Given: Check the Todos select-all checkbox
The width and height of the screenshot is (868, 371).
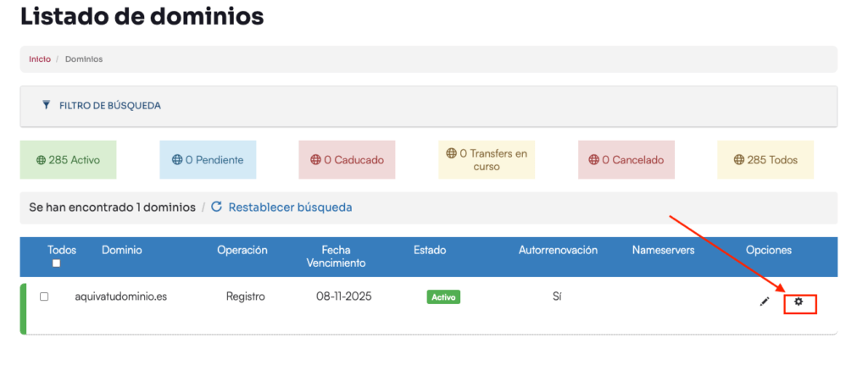Looking at the screenshot, I should (56, 263).
